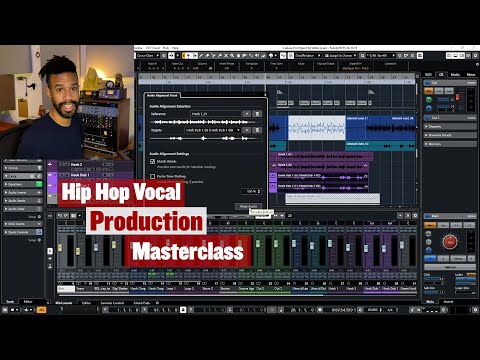This screenshot has width=480, height=360.
Task: Open the Help menu
Action: [x=175, y=48]
